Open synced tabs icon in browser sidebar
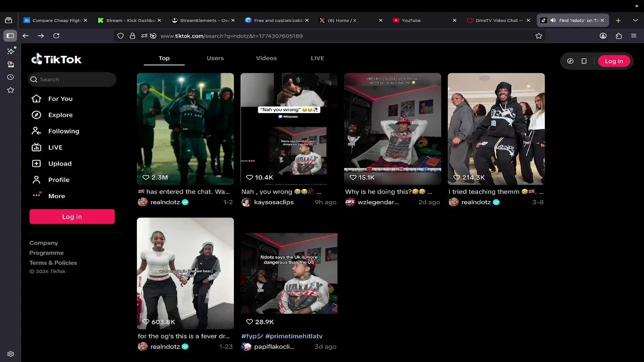Image resolution: width=644 pixels, height=362 pixels. [11, 64]
